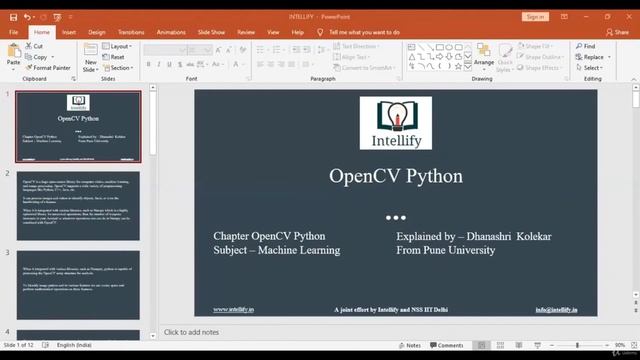Toggle Italic formatting
The image size is (640, 360).
159,64
